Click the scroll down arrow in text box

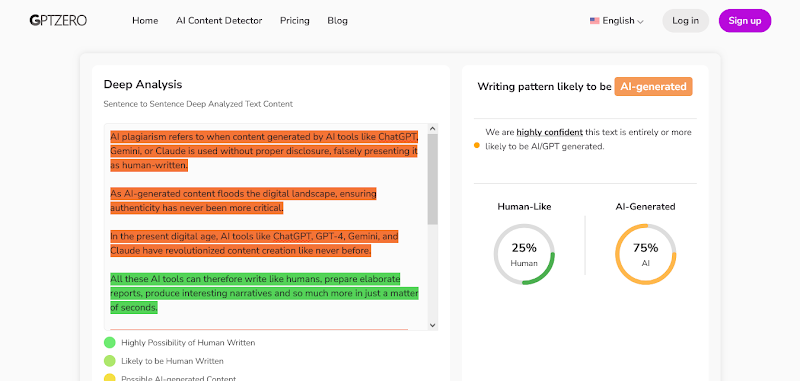[x=433, y=325]
